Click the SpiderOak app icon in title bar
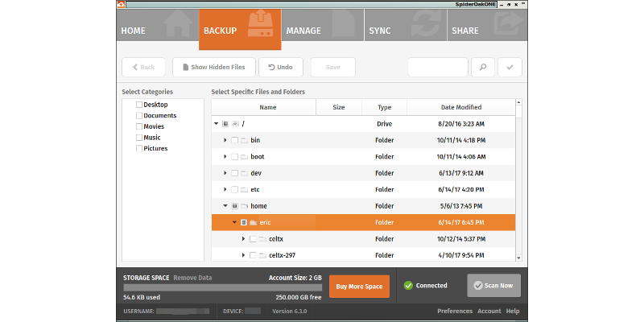 coord(121,4)
